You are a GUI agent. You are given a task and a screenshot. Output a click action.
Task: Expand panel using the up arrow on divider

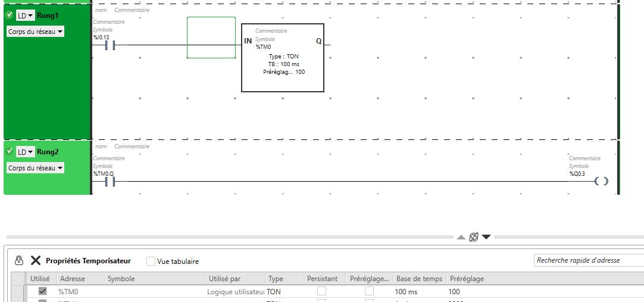[461, 237]
